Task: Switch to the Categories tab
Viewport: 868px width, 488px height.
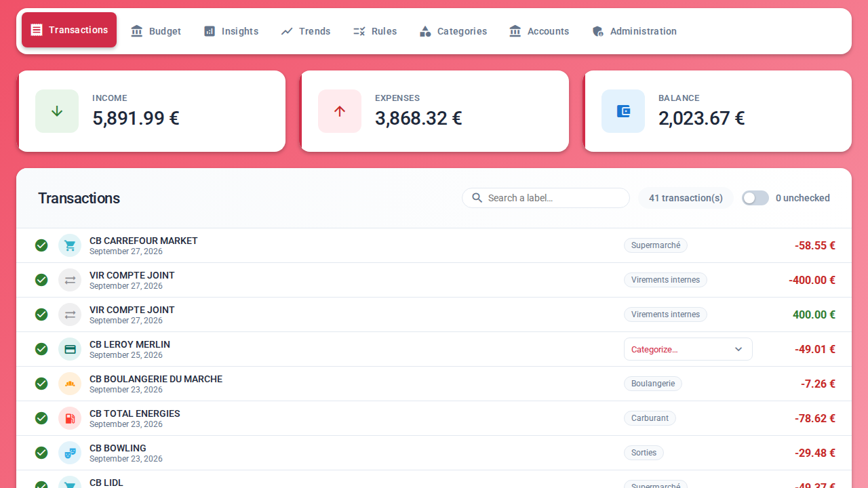Action: coord(453,31)
